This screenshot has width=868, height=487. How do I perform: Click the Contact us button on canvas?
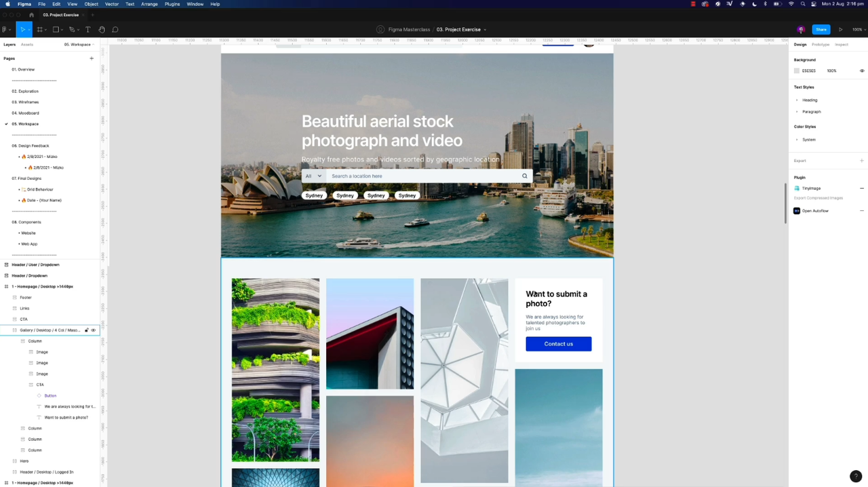point(559,344)
